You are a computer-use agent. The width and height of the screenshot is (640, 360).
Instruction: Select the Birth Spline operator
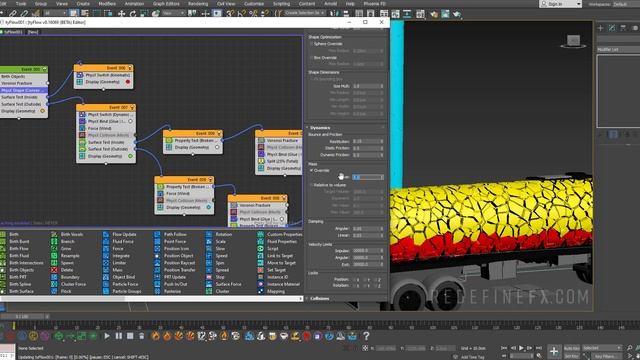(x=16, y=284)
